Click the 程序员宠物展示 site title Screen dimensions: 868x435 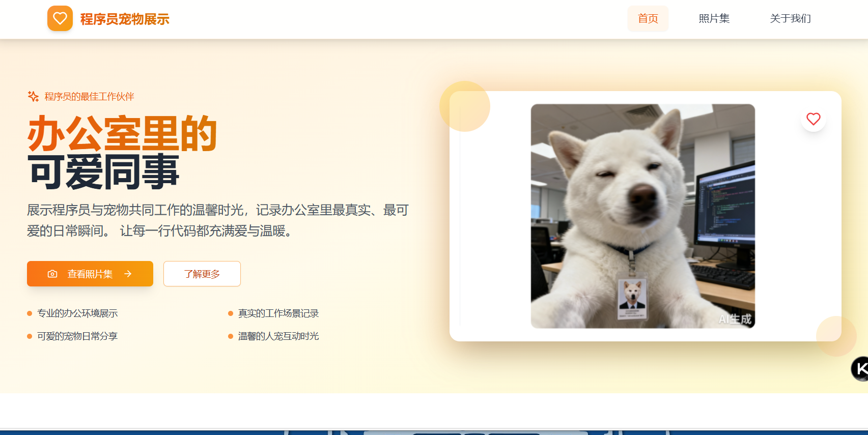point(125,19)
